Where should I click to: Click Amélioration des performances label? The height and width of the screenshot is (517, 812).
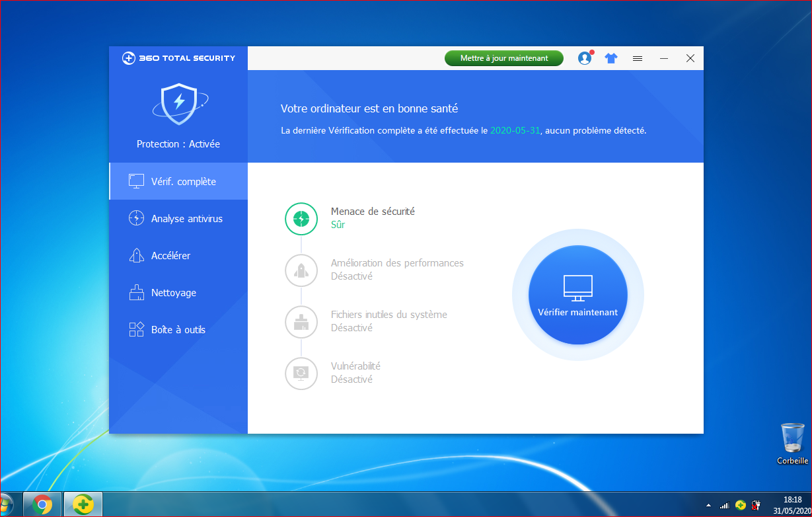click(397, 263)
